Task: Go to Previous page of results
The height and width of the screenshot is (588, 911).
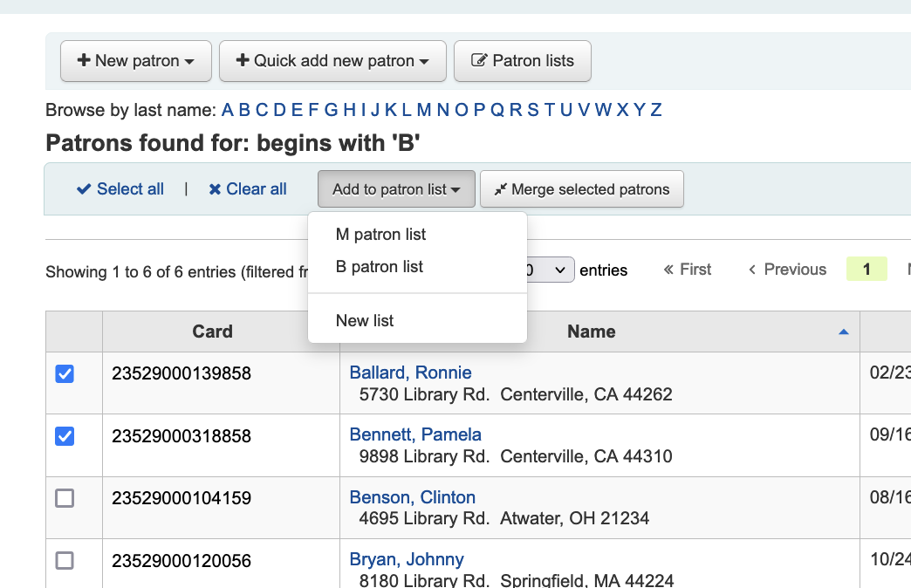Action: tap(787, 270)
